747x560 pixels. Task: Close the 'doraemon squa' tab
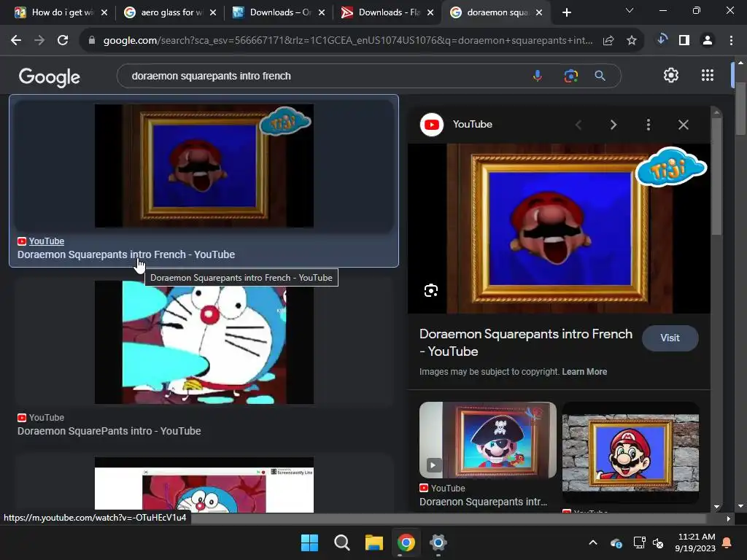539,12
